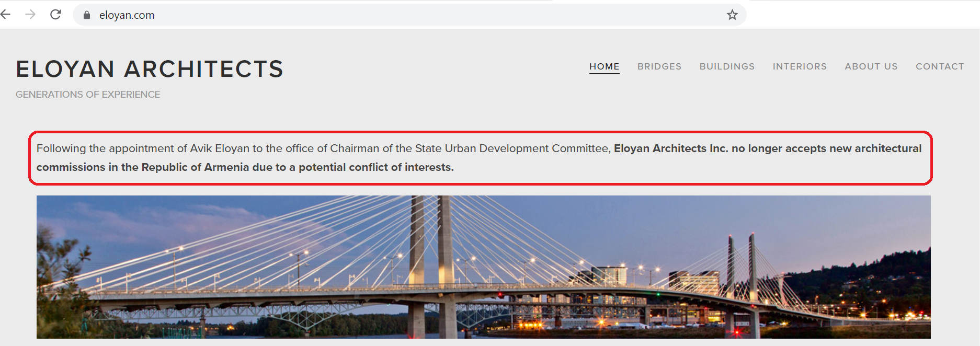Open the HOME menu item
Viewport: 980px width, 346px height.
point(604,66)
